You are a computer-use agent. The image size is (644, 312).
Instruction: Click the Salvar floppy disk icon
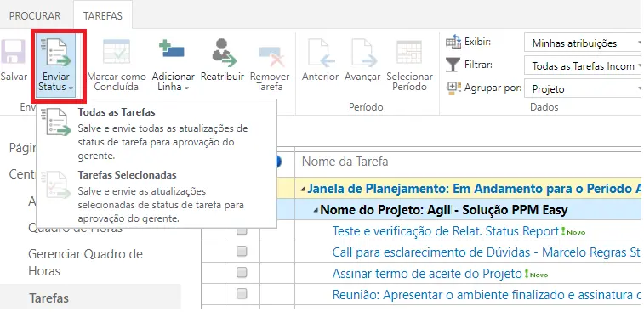click(x=13, y=51)
